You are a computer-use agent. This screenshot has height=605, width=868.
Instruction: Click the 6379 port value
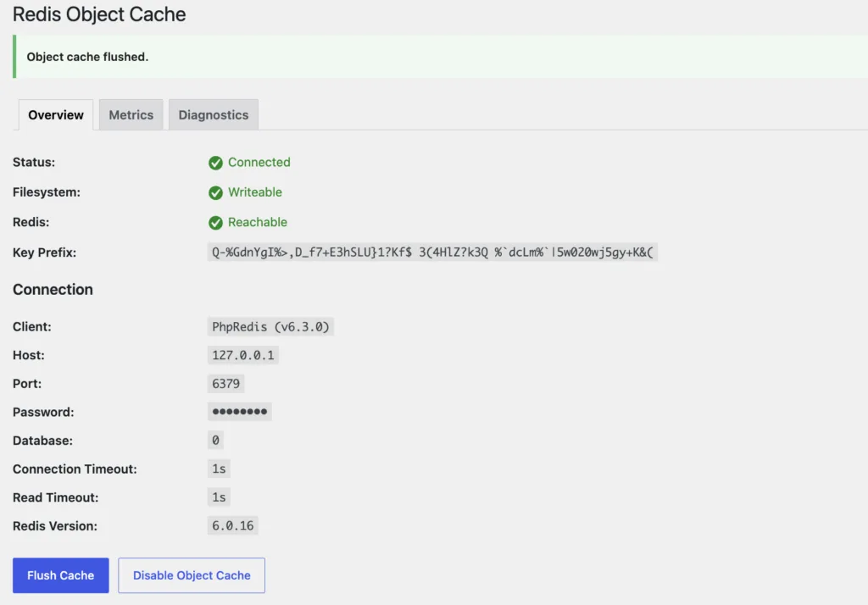click(225, 384)
